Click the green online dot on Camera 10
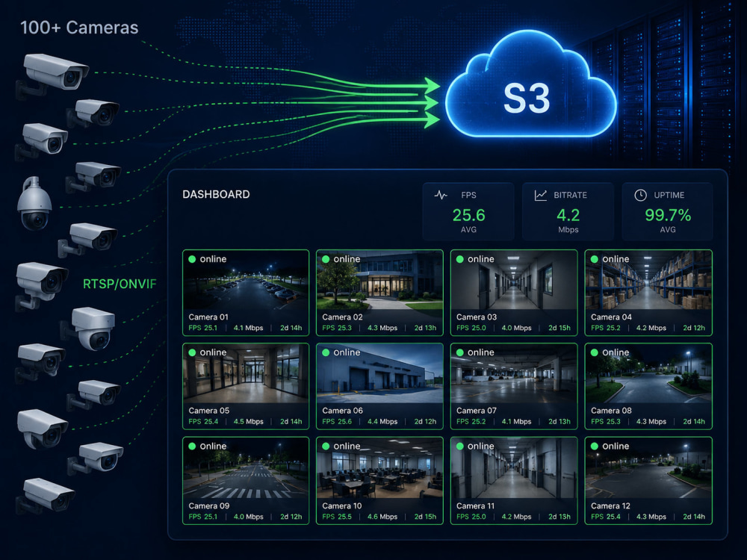747x560 pixels. tap(326, 447)
